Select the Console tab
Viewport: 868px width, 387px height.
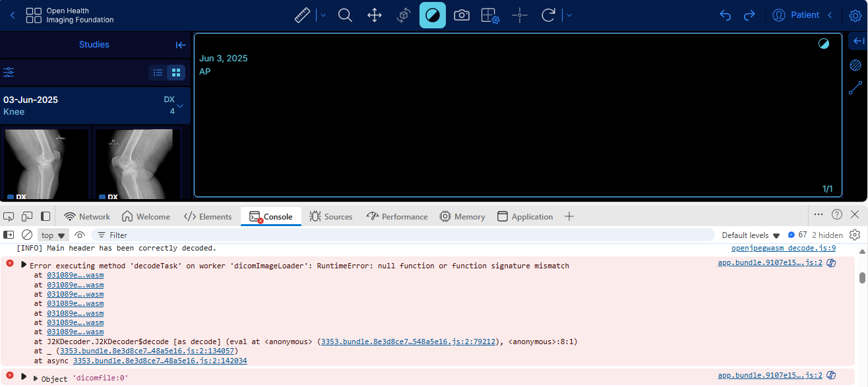coord(271,216)
